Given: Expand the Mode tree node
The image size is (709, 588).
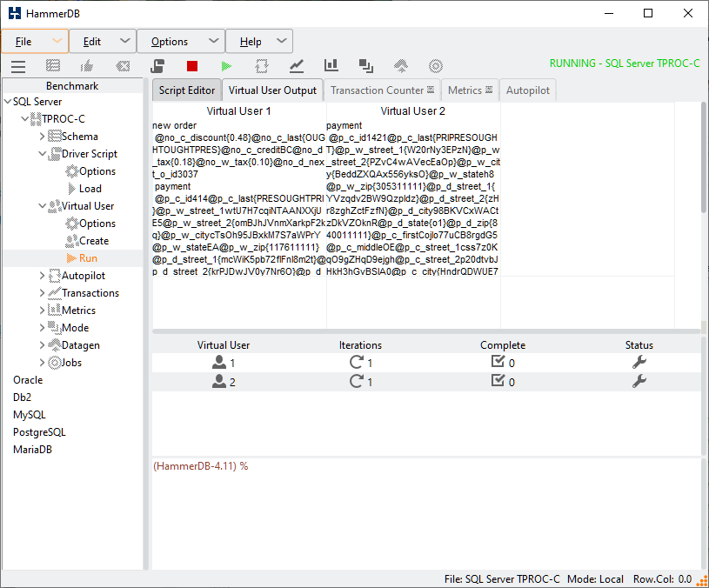Looking at the screenshot, I should [x=42, y=328].
